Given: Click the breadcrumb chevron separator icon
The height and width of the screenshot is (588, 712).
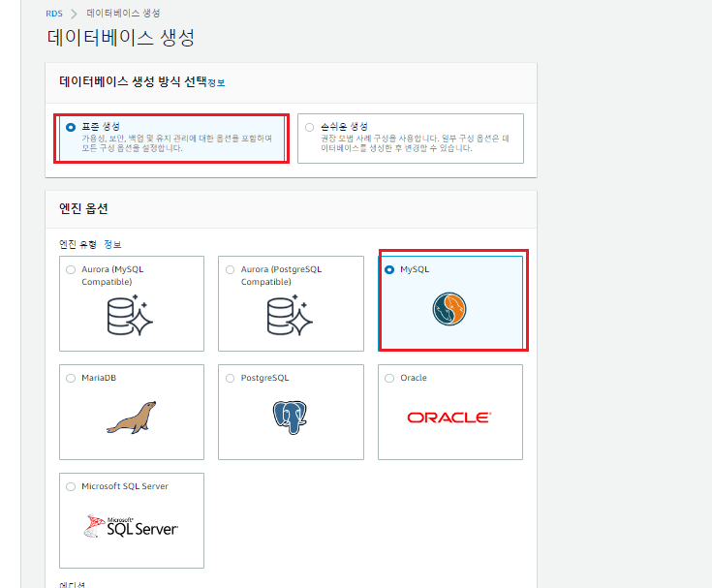Looking at the screenshot, I should (x=74, y=14).
